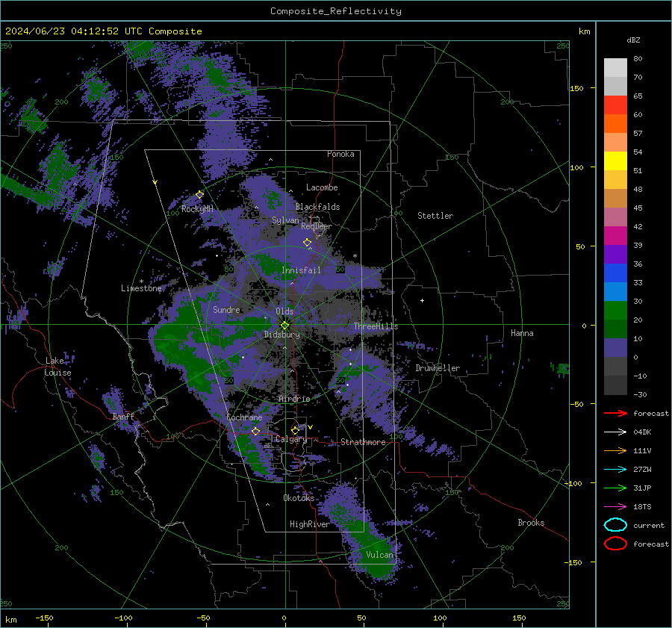
Task: Select the red 'forecast' ellipse legend icon
Action: coord(615,544)
